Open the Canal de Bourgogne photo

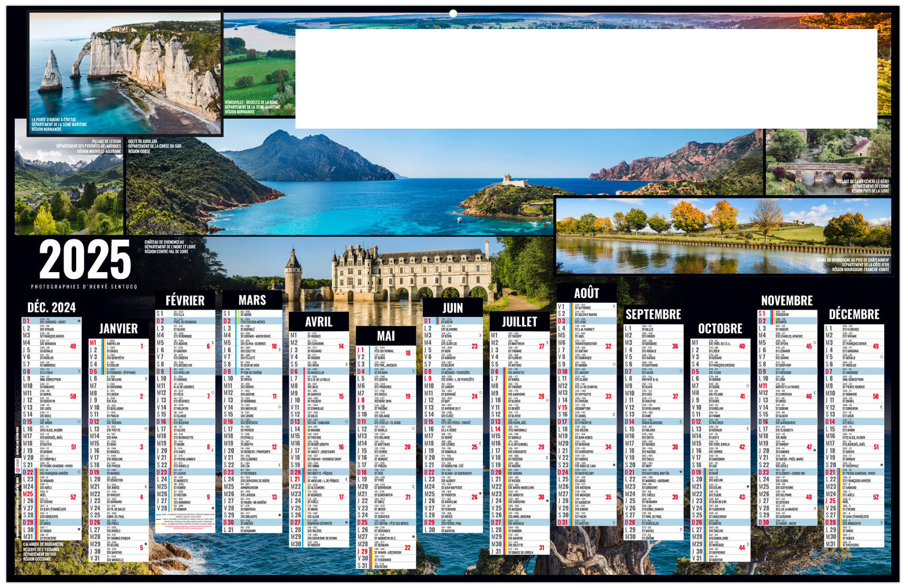click(723, 235)
